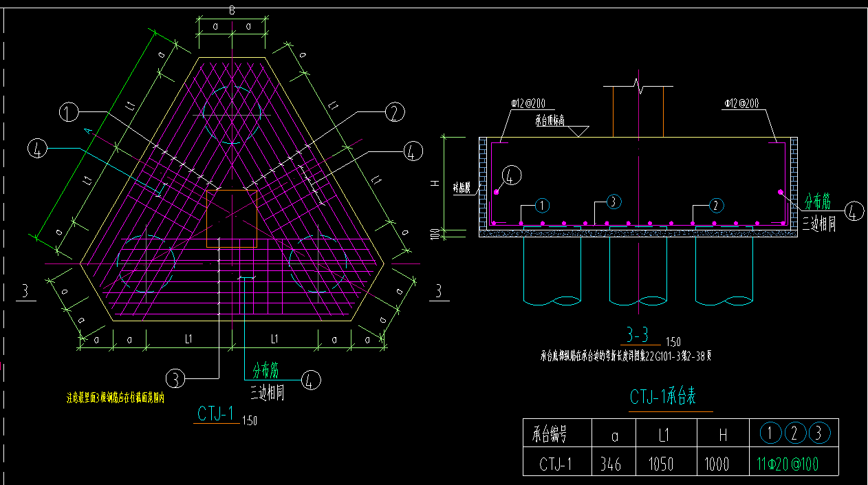Click the 承台编号 table header cell
The image size is (868, 485).
tap(556, 434)
